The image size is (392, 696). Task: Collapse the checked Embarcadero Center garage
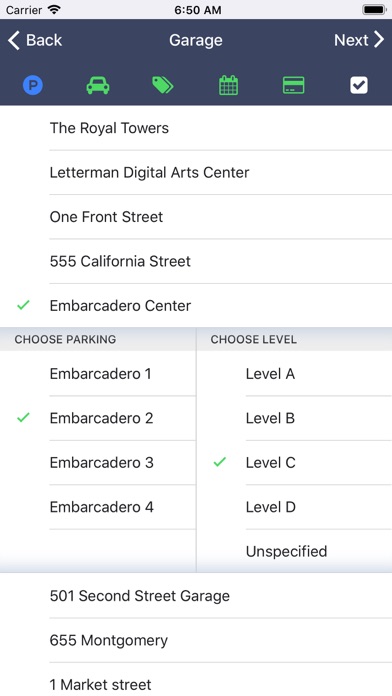point(196,305)
